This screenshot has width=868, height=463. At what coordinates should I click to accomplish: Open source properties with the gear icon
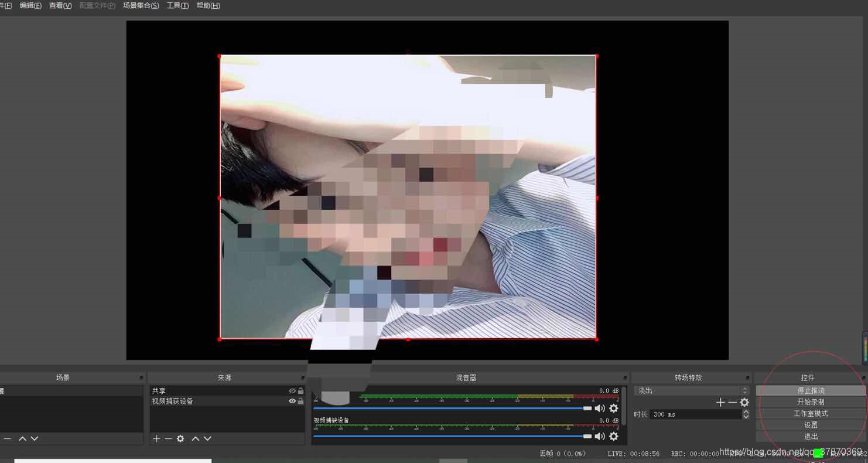[180, 438]
